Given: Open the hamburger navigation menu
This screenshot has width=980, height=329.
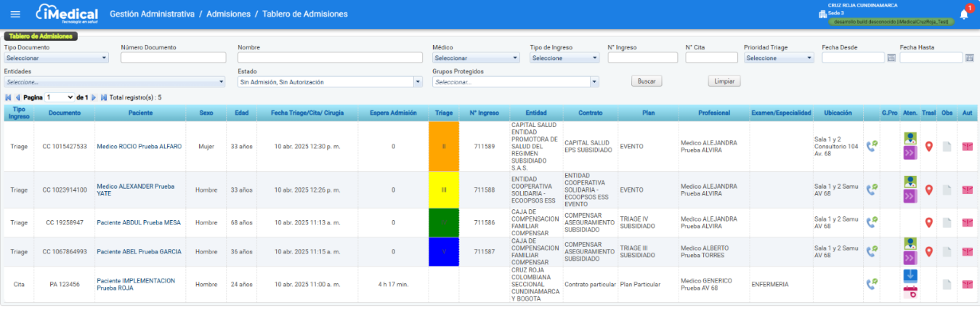Looking at the screenshot, I should click(15, 14).
